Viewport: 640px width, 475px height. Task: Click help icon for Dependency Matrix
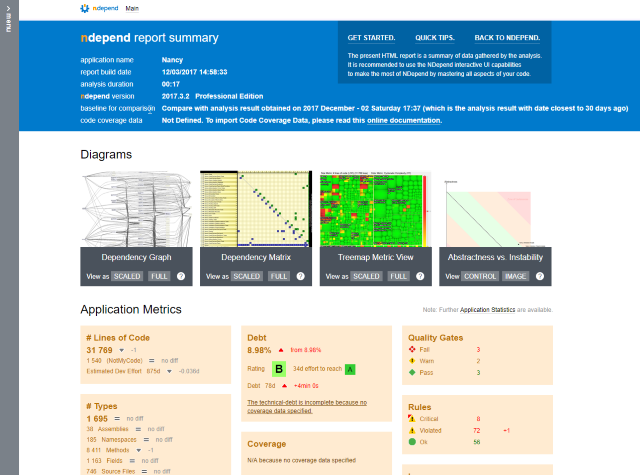coord(300,276)
